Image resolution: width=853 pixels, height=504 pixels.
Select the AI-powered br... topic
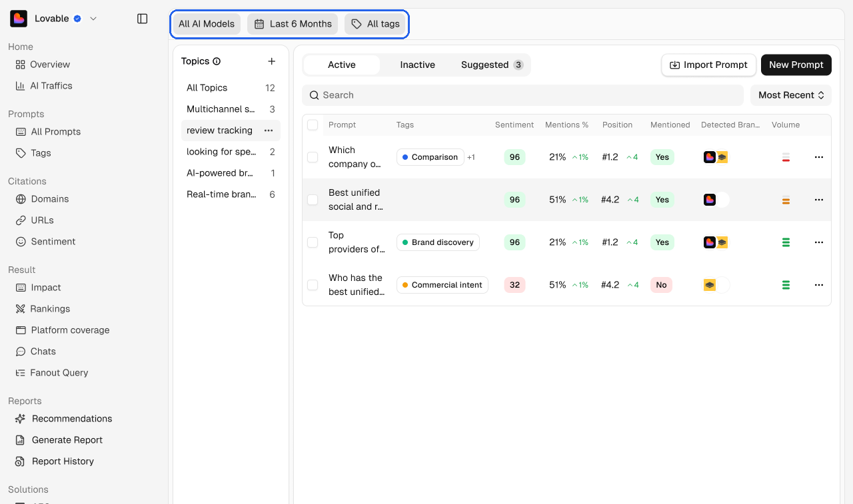pos(231,173)
